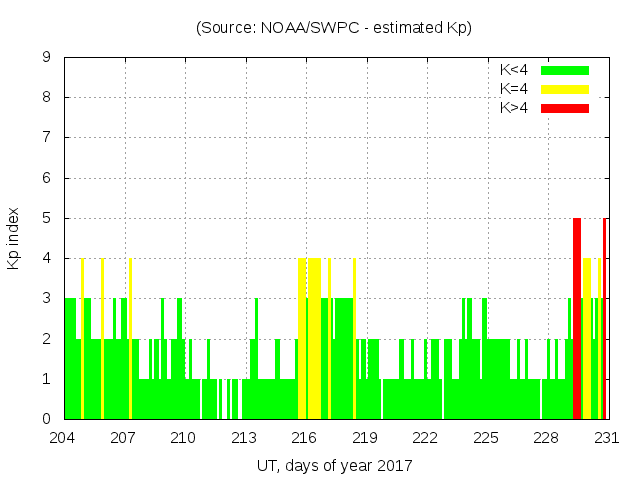Click the x-axis tick label 228
Viewport: 640px width, 480px height.
point(545,438)
